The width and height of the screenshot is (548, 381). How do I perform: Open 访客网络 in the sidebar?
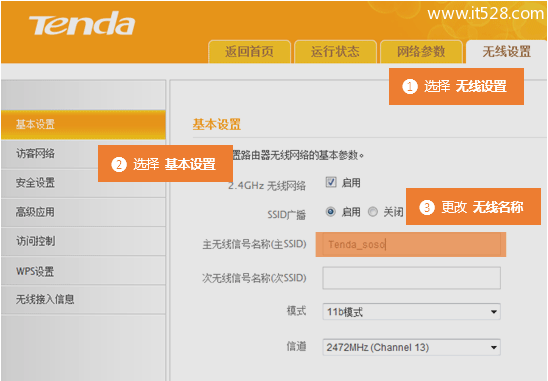coord(83,154)
